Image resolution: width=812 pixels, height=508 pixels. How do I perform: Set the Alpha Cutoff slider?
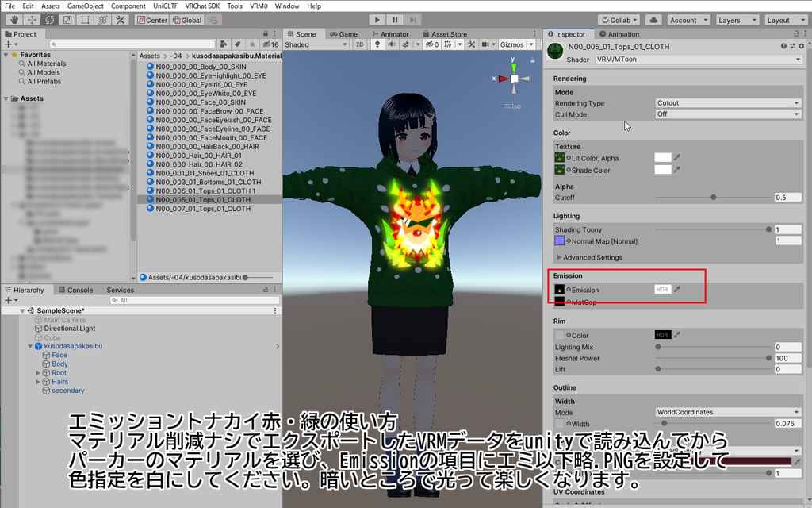[x=712, y=197]
